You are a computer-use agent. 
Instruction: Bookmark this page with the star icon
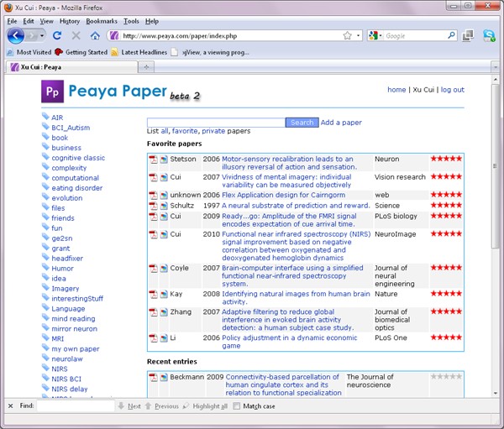[x=347, y=35]
